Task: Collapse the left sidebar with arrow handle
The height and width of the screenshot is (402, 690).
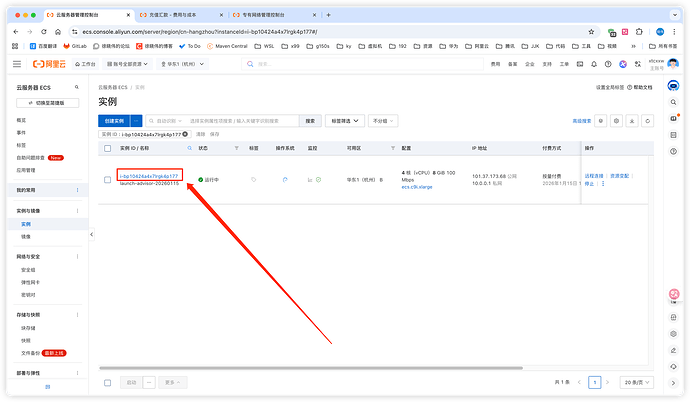Action: click(91, 234)
